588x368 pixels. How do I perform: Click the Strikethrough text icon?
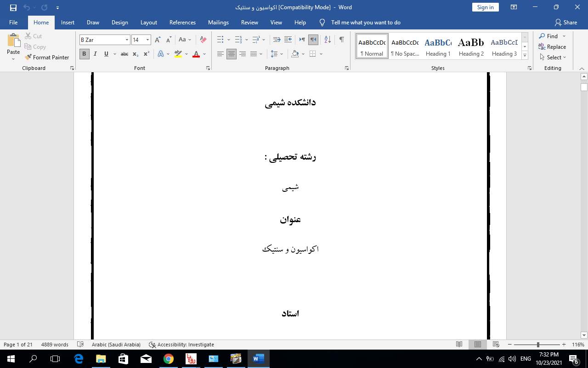(124, 54)
